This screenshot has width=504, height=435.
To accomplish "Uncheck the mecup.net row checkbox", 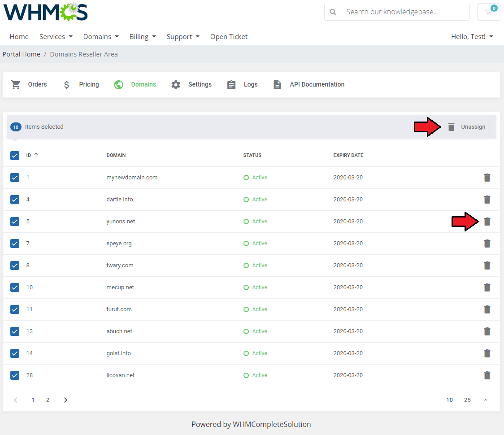I will click(x=15, y=287).
